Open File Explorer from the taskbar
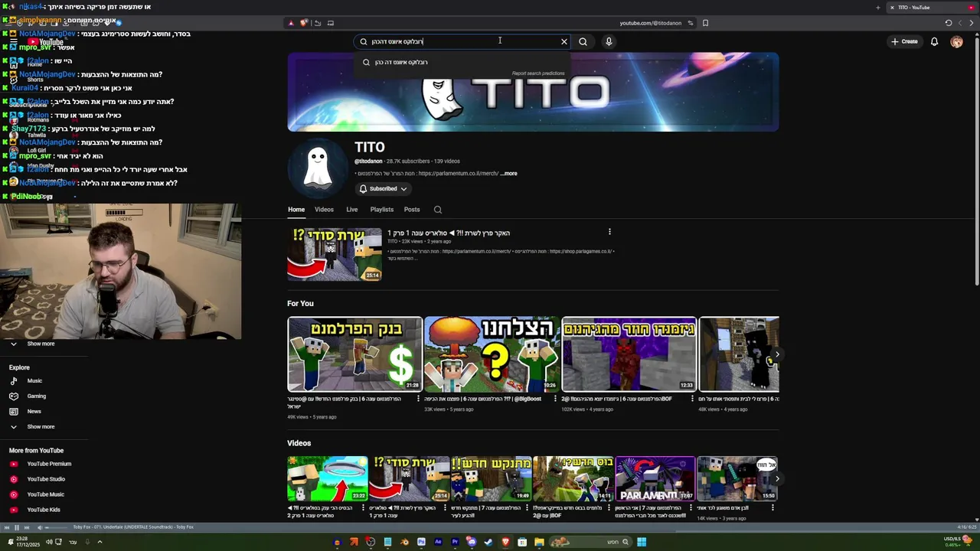 pyautogui.click(x=539, y=543)
